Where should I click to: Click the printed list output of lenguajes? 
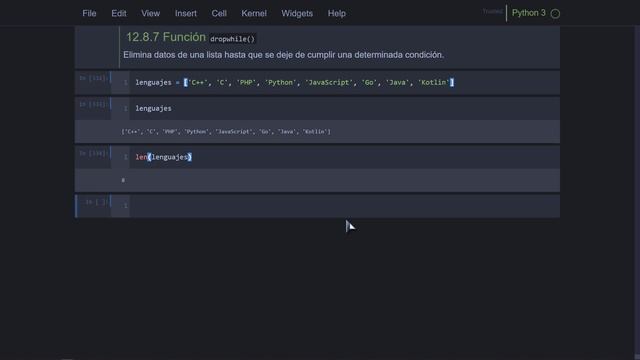[226, 132]
